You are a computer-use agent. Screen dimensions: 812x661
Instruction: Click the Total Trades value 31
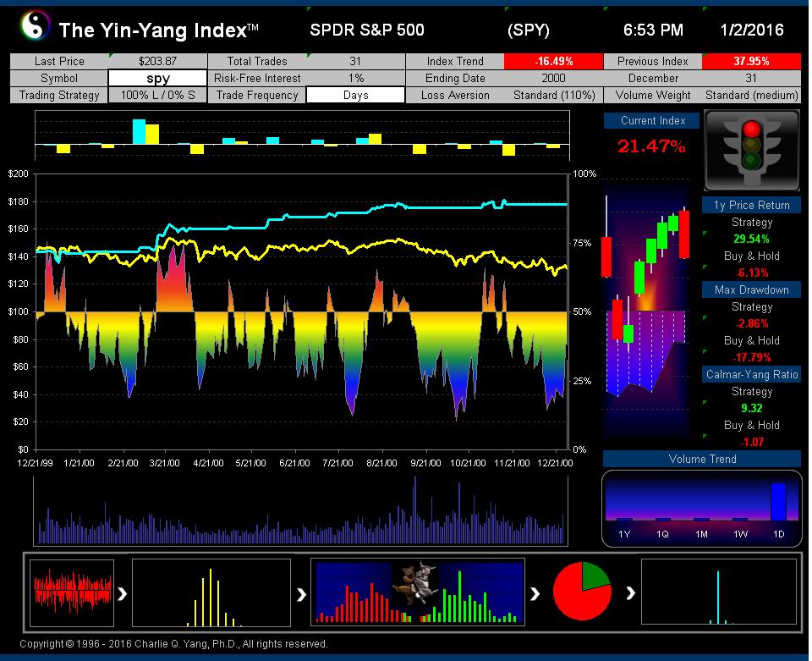355,61
